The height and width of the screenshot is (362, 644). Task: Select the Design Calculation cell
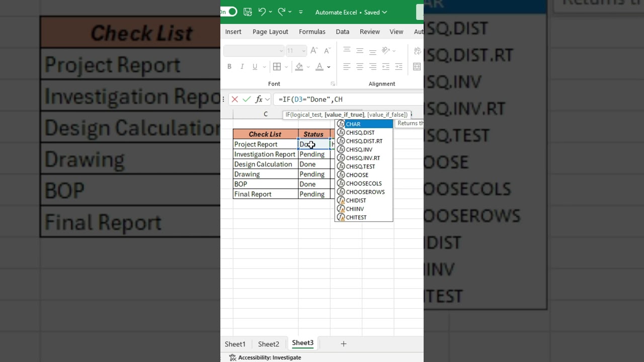[266, 164]
